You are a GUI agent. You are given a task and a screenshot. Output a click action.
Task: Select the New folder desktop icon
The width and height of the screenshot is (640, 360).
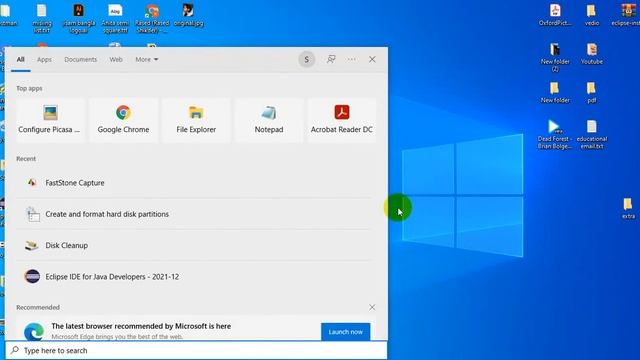(555, 93)
